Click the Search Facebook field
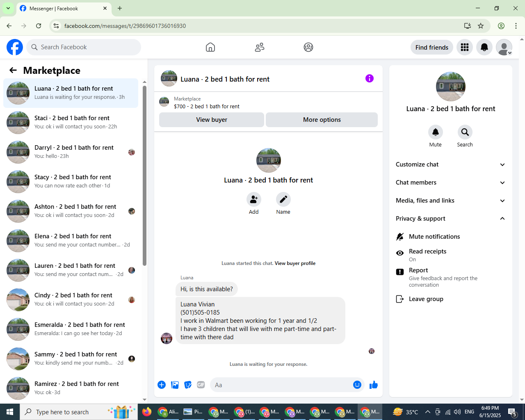525x420 pixels. [84, 47]
